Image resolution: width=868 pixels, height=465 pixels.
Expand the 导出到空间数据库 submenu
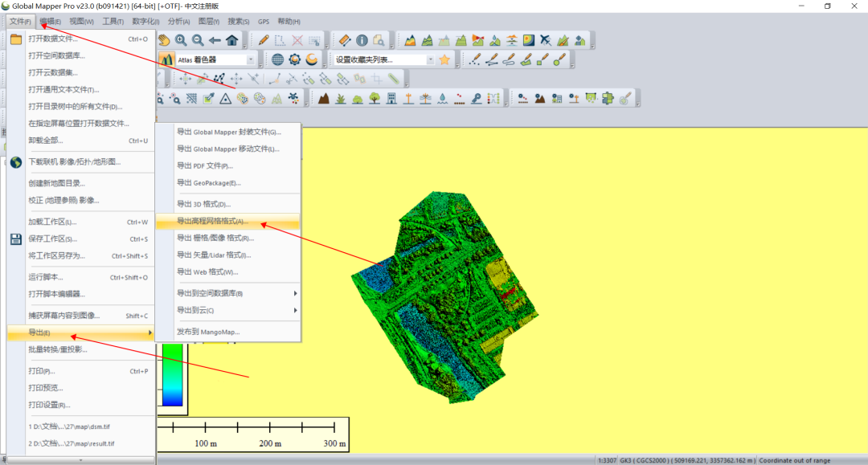[x=228, y=293]
